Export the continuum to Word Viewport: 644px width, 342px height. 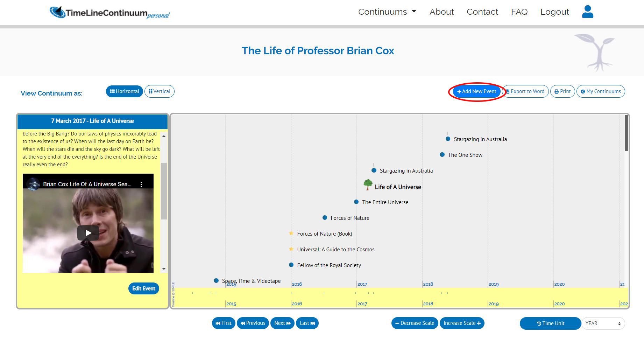tap(525, 91)
